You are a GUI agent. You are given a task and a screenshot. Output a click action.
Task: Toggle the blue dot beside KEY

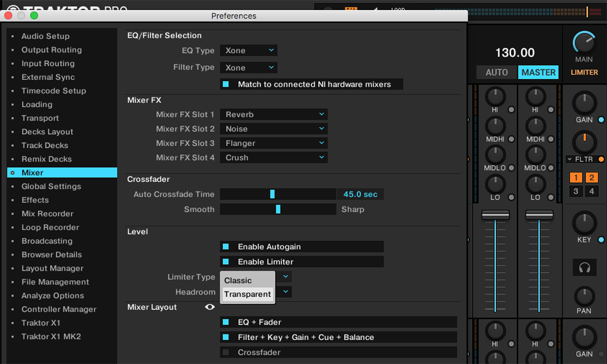(x=601, y=240)
